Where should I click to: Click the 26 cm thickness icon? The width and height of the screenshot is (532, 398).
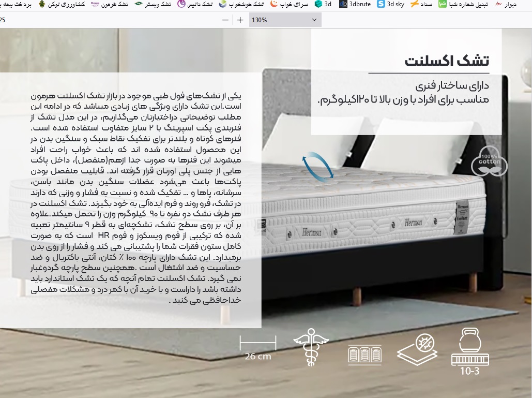(258, 347)
